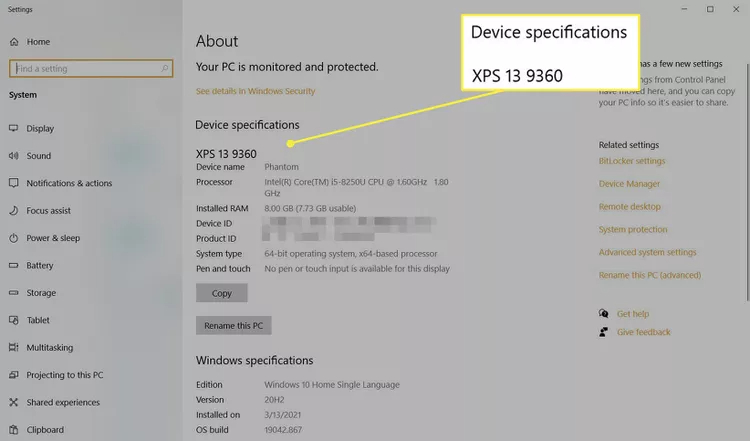Click the Rename this PC button
This screenshot has width=750, height=441.
[234, 326]
